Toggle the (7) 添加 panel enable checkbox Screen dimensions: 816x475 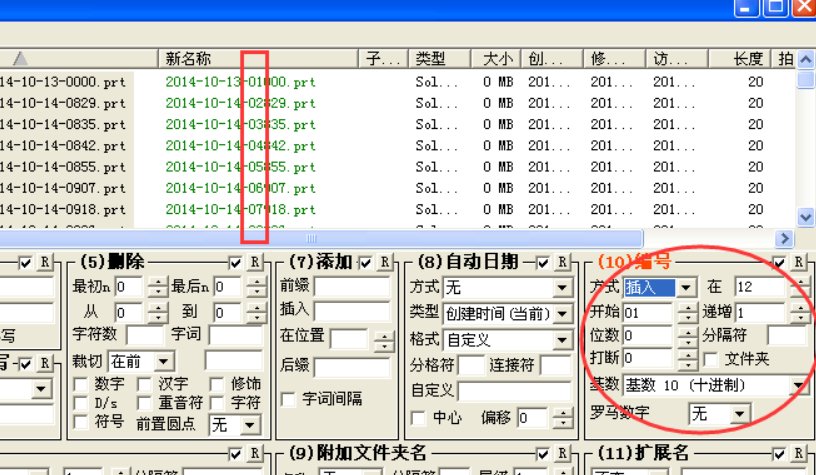point(365,263)
